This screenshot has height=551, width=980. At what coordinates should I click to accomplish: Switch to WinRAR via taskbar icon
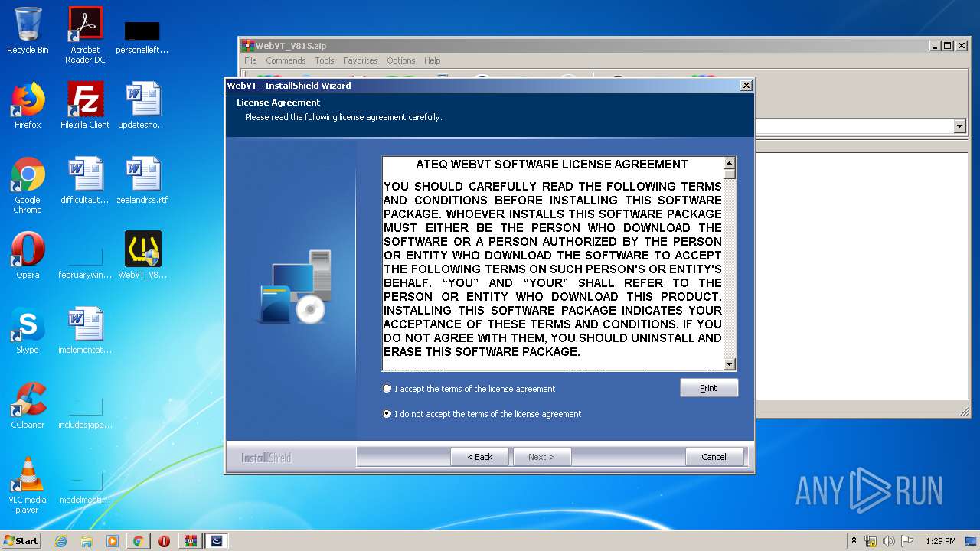(x=190, y=541)
